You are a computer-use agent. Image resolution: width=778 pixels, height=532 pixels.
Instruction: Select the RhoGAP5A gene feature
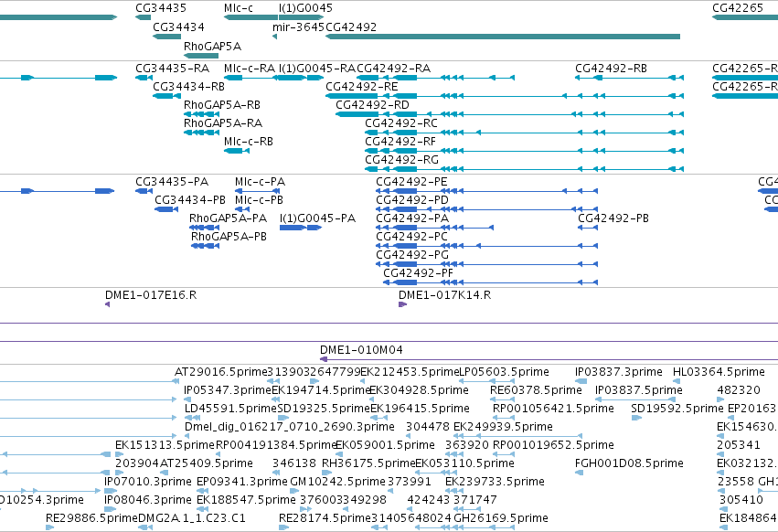pos(201,56)
